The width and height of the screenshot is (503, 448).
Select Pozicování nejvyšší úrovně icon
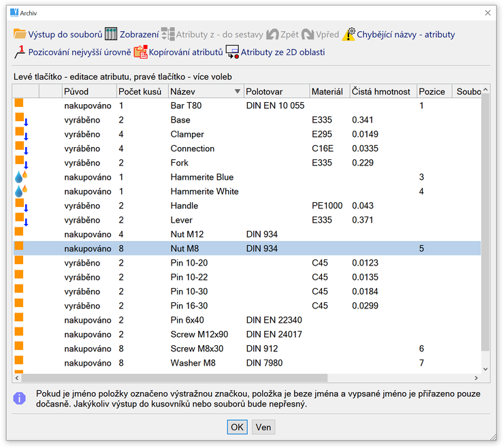[20, 52]
